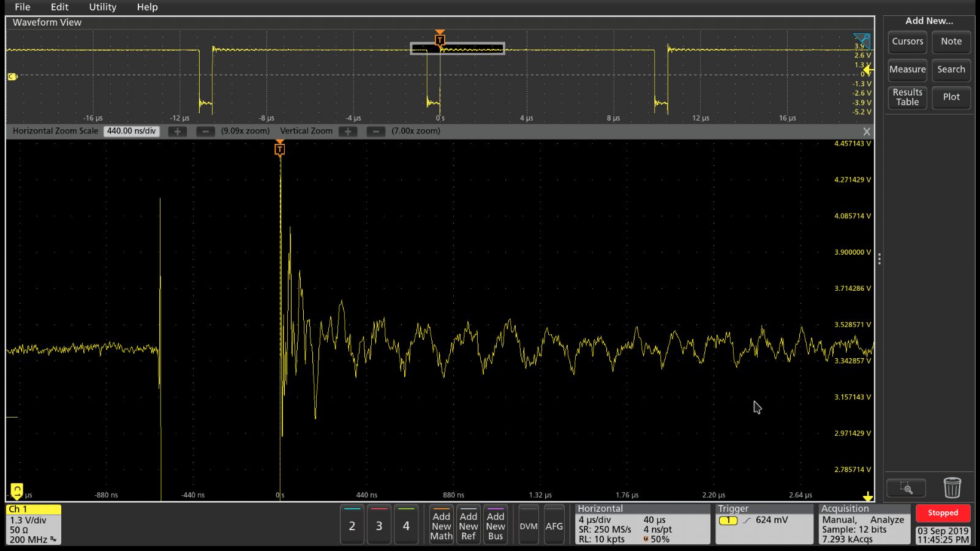Click the (7.00x zoom) label
The image size is (980, 551).
[416, 131]
